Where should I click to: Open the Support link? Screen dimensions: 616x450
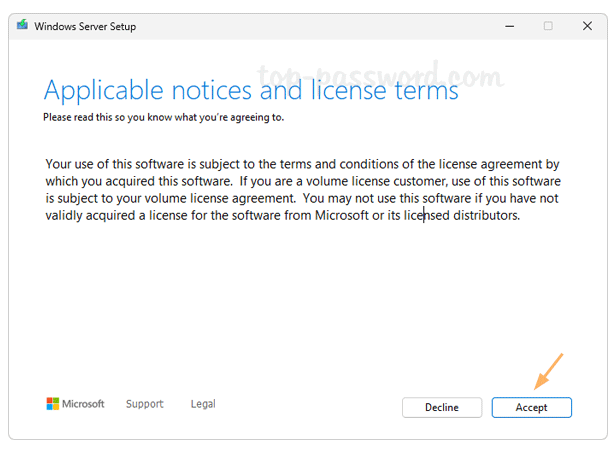click(x=144, y=404)
